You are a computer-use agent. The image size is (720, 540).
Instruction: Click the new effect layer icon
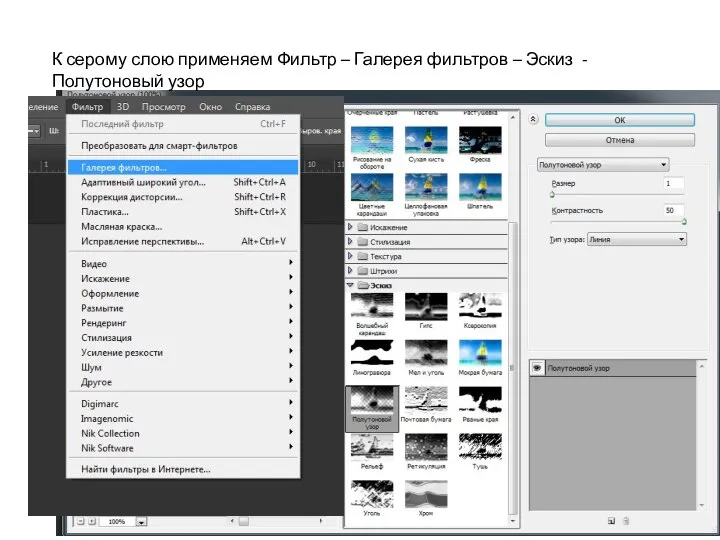click(611, 521)
